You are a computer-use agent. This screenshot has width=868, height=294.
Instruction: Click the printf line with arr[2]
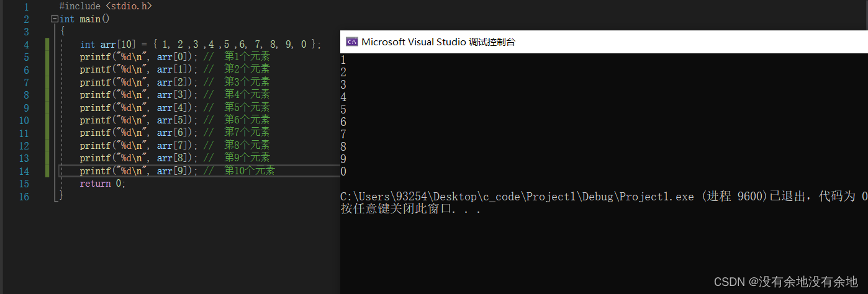coord(175,82)
